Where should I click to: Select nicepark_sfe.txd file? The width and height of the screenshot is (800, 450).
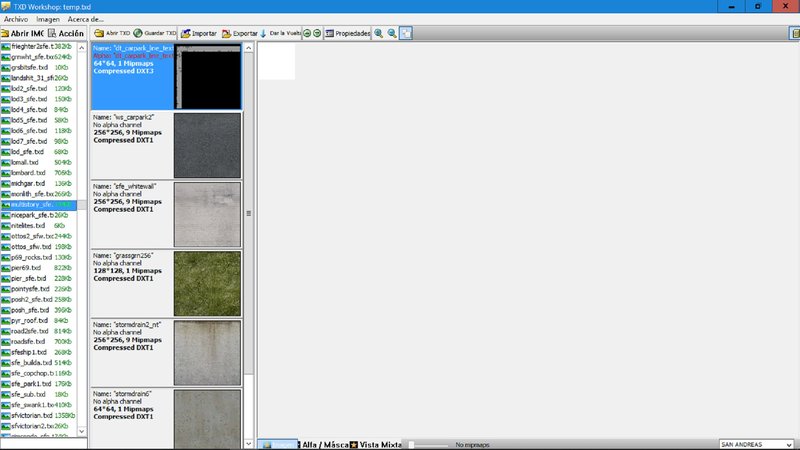tap(39, 215)
